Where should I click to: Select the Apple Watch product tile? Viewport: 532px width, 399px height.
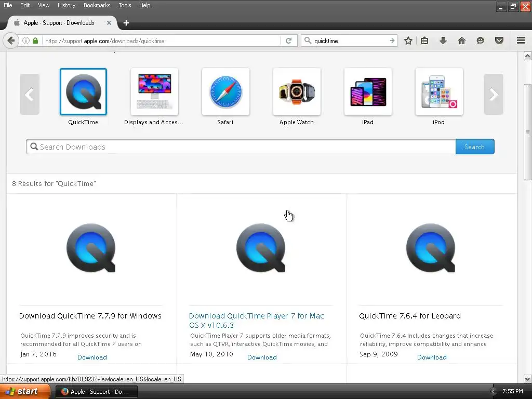pyautogui.click(x=297, y=91)
